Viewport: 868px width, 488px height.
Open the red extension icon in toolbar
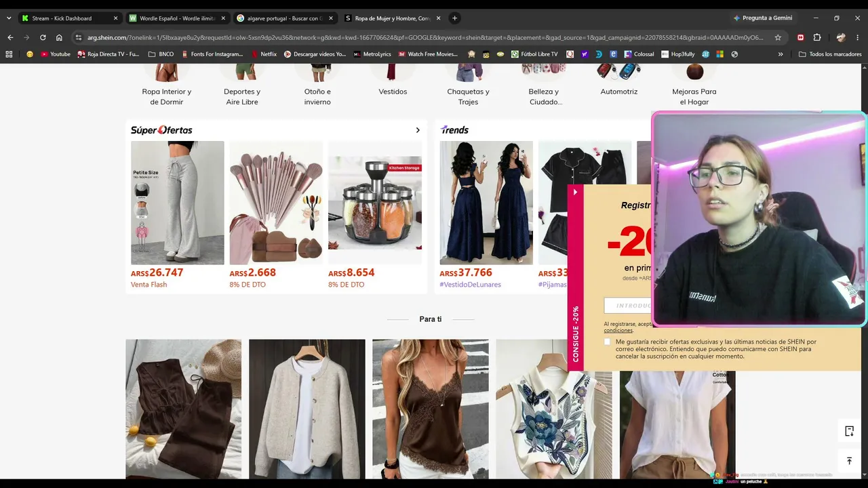(x=801, y=37)
